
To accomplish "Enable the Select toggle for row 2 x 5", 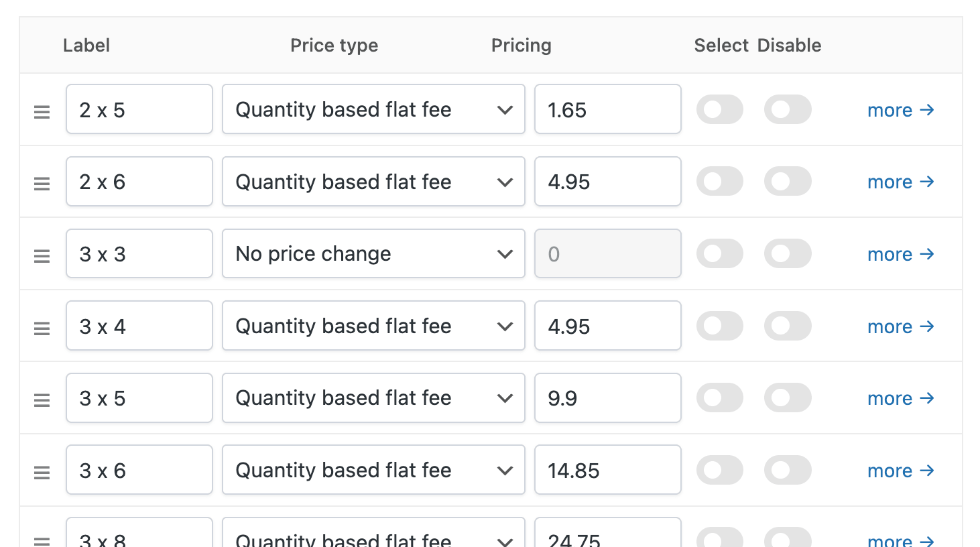I will [720, 109].
